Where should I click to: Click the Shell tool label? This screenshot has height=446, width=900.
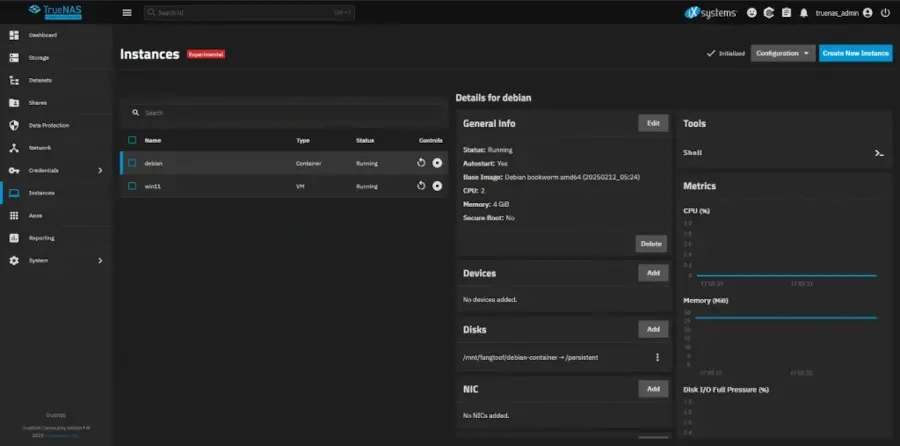pyautogui.click(x=692, y=153)
